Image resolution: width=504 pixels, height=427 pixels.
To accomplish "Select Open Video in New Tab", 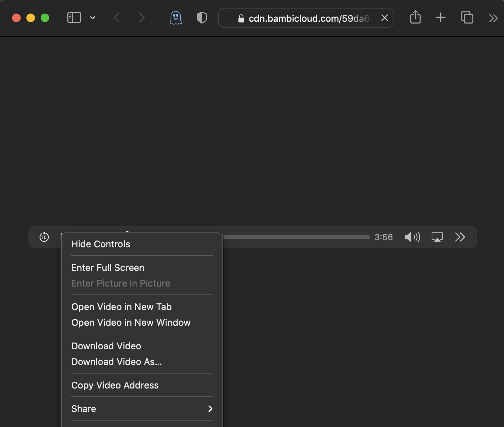I will tap(122, 307).
